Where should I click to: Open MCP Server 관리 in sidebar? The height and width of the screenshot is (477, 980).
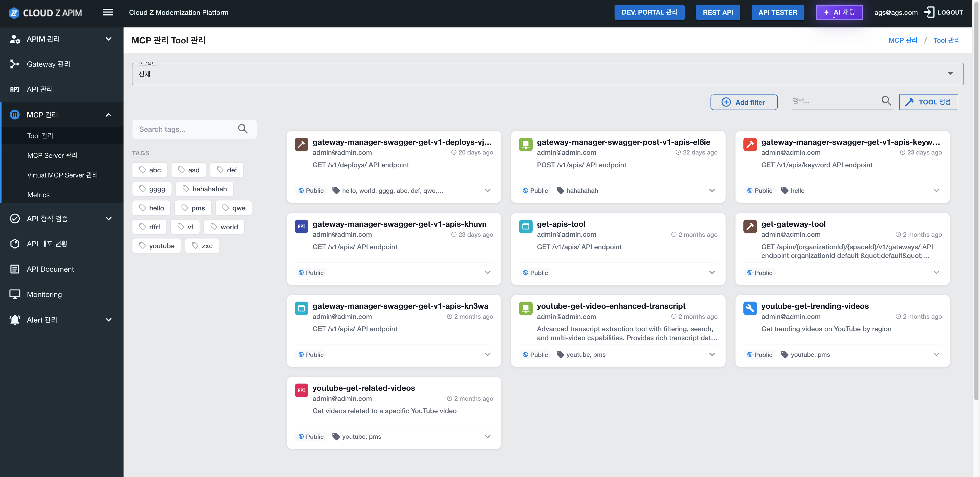click(52, 155)
